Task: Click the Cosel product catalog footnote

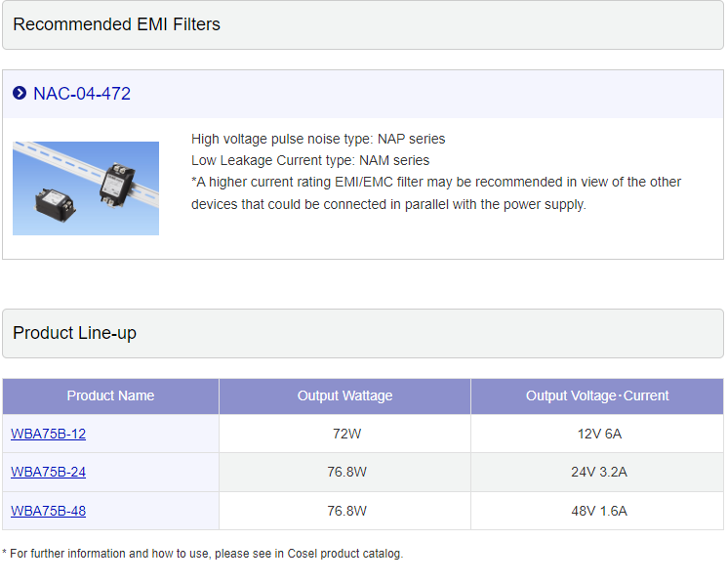Action: 202,554
